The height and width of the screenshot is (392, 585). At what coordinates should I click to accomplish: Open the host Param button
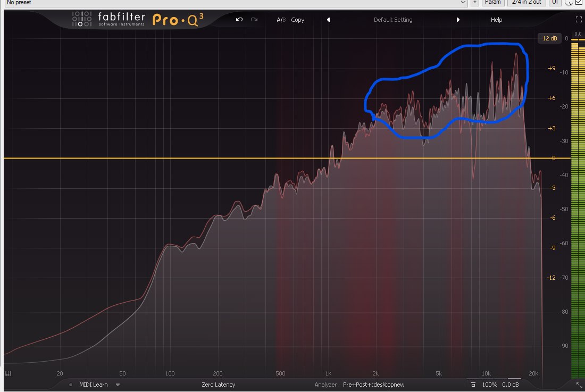493,2
